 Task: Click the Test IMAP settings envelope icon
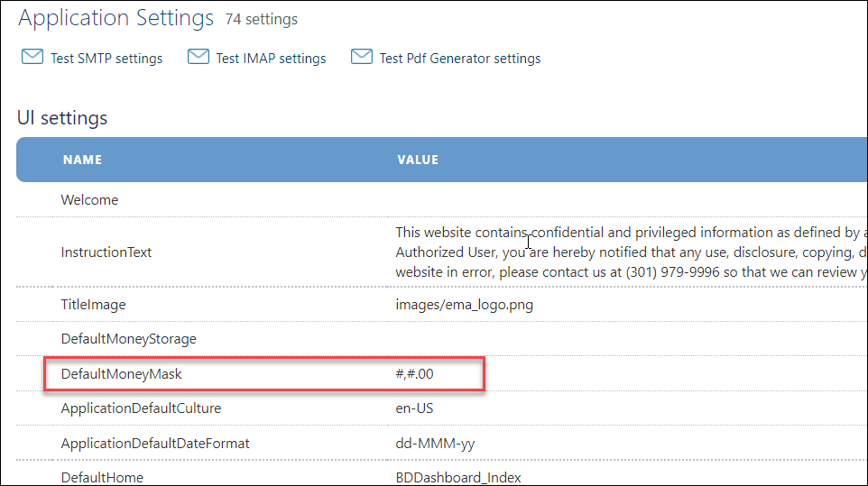tap(199, 58)
